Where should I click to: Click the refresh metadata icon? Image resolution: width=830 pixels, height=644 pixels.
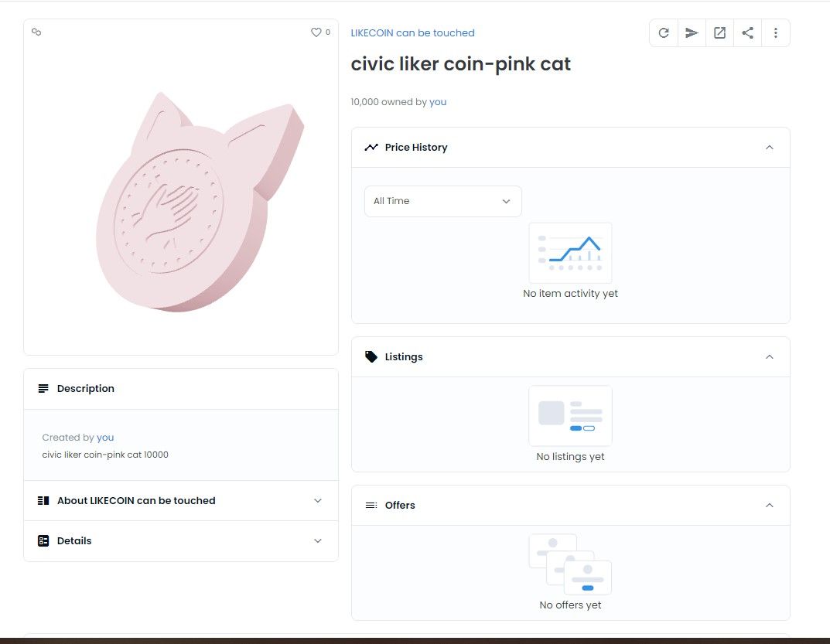pyautogui.click(x=664, y=33)
